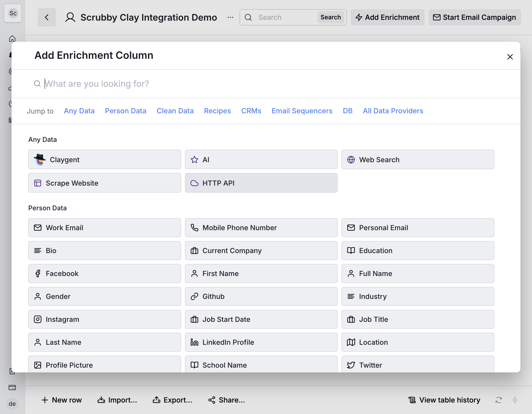The image size is (532, 414).
Task: Select the Claygent enrichment option
Action: click(x=104, y=159)
